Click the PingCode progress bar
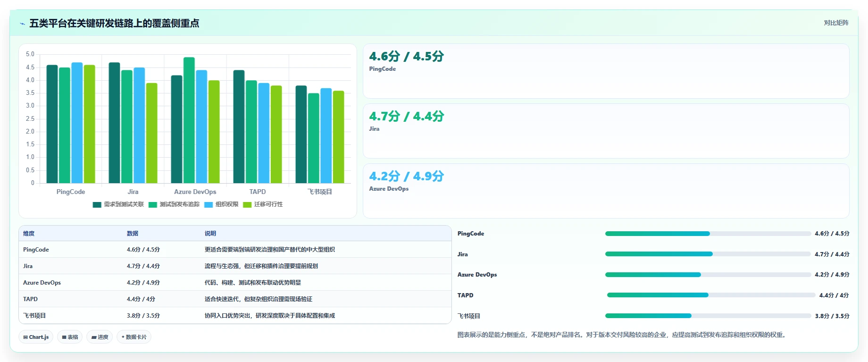The width and height of the screenshot is (868, 362). tap(708, 234)
